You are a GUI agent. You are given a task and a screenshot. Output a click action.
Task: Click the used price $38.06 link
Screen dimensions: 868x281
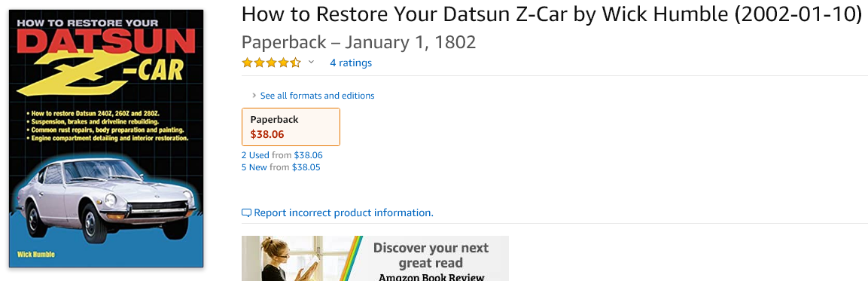309,155
